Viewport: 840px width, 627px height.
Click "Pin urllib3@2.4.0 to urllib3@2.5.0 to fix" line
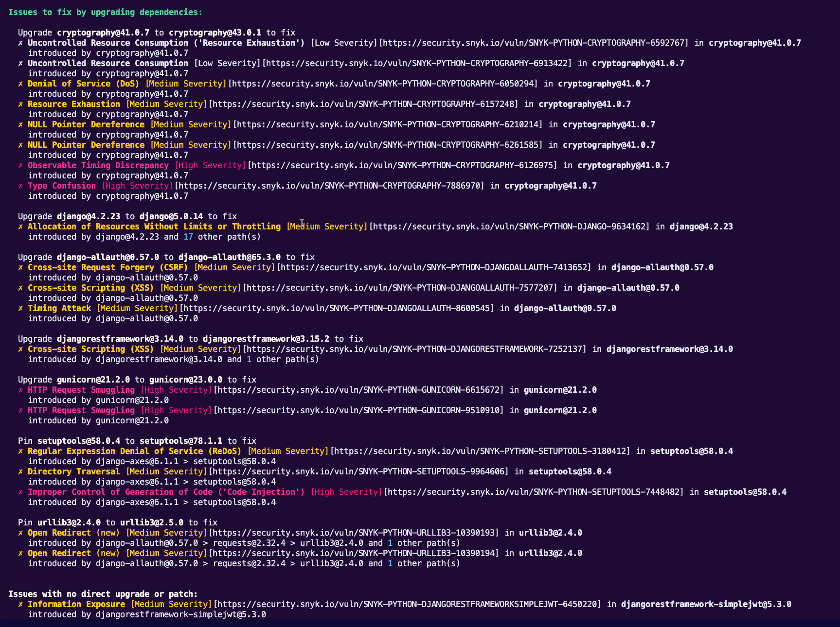tap(118, 522)
